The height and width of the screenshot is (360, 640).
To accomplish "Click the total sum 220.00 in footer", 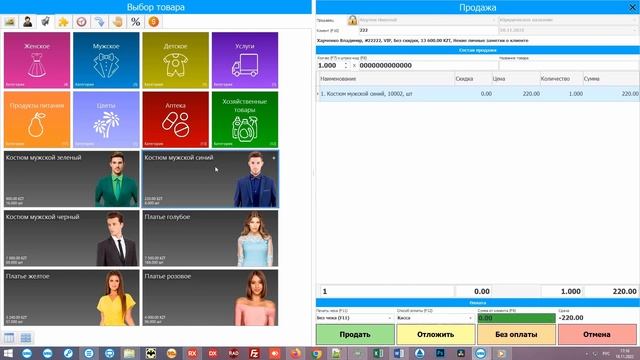I will tap(624, 291).
